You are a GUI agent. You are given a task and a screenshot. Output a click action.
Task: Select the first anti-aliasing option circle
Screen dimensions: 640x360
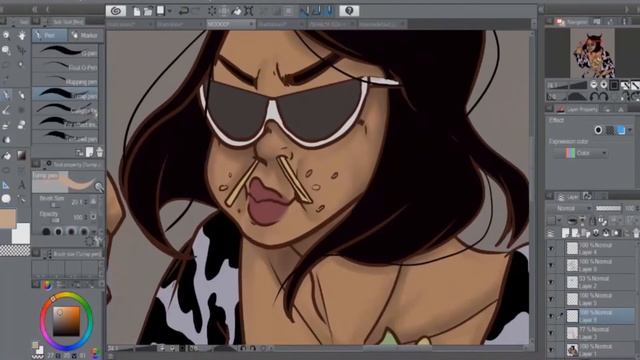point(46,232)
